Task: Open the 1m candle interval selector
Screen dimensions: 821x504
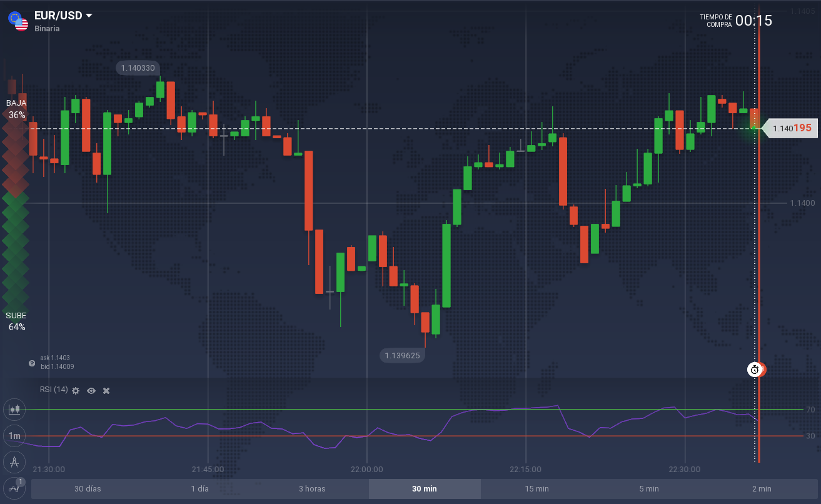Action: click(14, 436)
